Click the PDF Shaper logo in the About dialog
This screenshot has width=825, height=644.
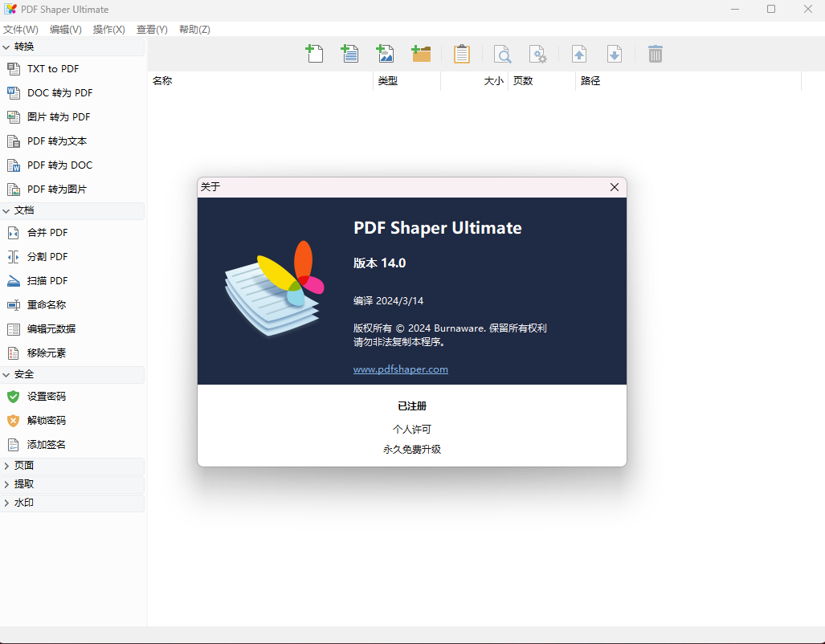click(x=274, y=287)
